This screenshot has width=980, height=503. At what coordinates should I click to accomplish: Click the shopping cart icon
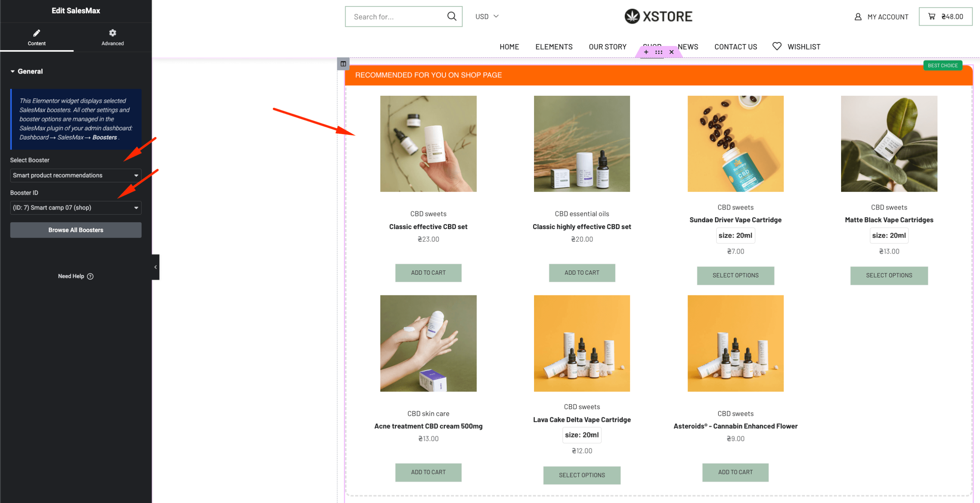(x=932, y=16)
